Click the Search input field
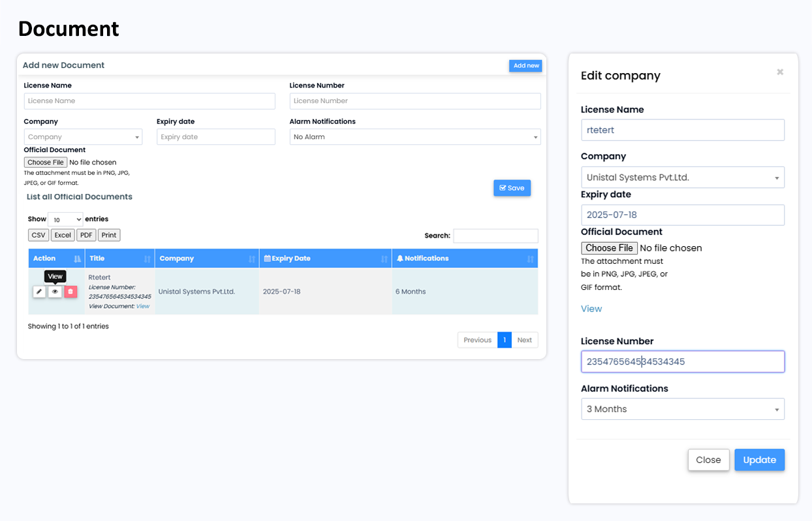 tap(495, 236)
